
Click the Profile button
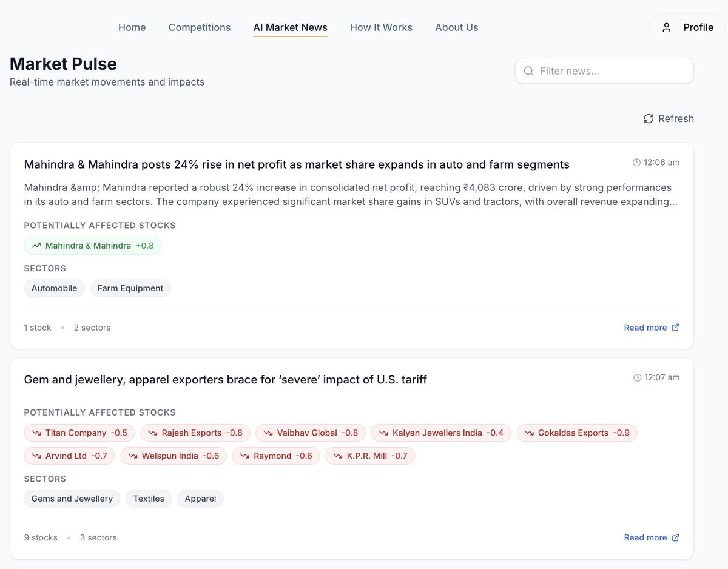(x=687, y=27)
